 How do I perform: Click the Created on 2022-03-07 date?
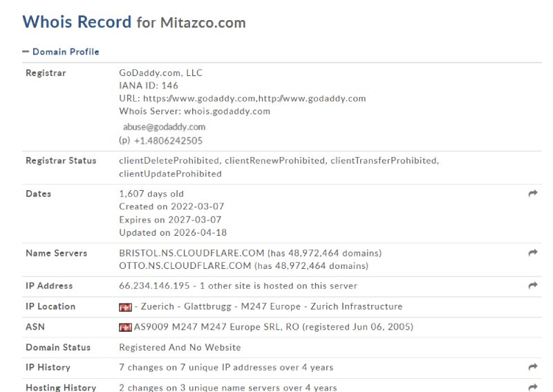click(x=171, y=207)
